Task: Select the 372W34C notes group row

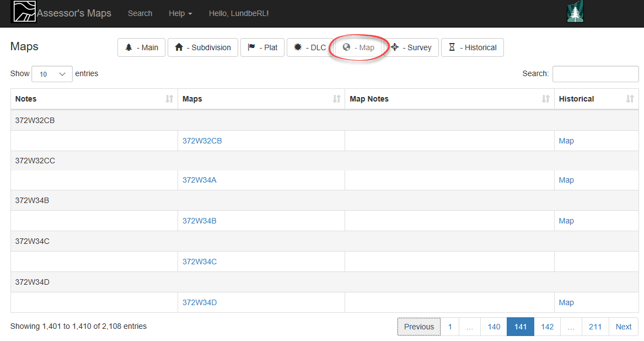Action: (x=324, y=241)
